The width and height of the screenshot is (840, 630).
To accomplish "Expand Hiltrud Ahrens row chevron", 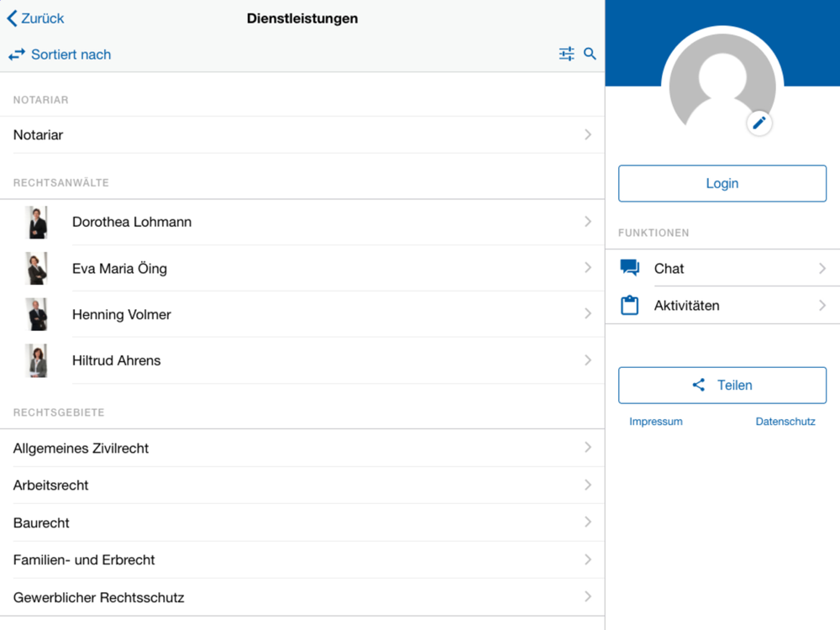I will tap(588, 360).
